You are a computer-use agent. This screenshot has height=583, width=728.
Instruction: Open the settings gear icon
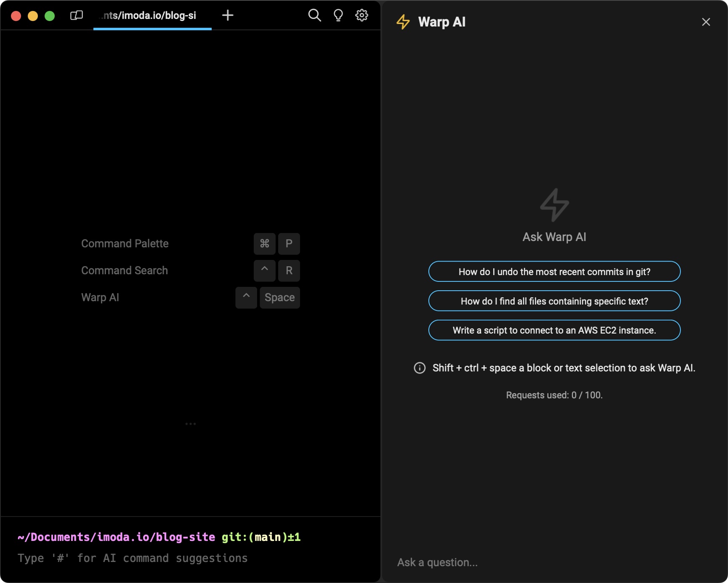click(361, 16)
